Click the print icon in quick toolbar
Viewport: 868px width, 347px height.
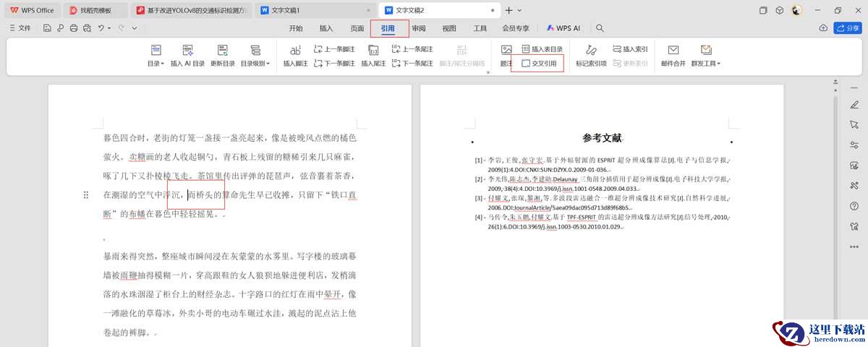click(x=73, y=28)
